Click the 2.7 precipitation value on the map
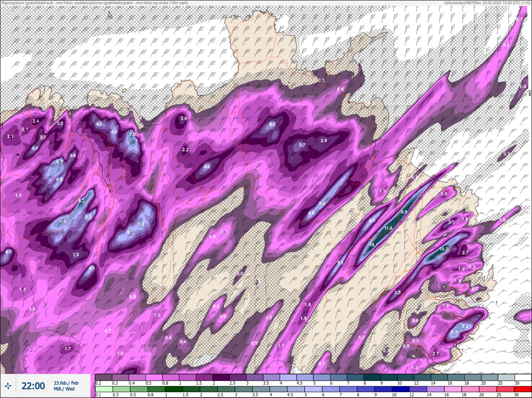Screen dimensions: 532x398 (x=465, y=253)
